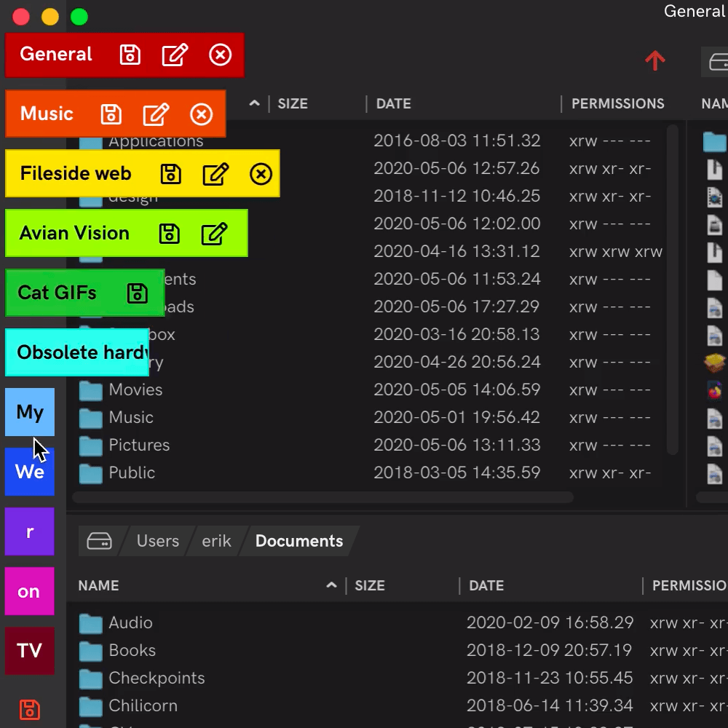Screen dimensions: 728x728
Task: Jump to erik in the breadcrumb path
Action: pyautogui.click(x=215, y=541)
